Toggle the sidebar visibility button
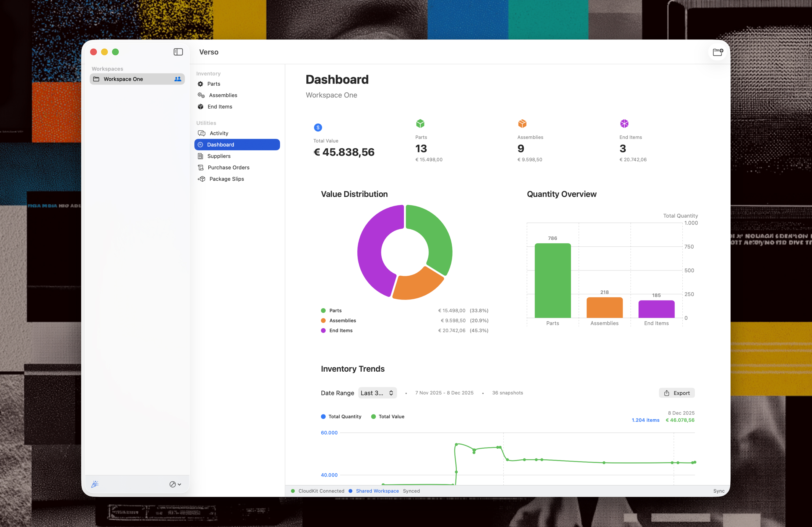This screenshot has height=527, width=812. click(178, 52)
